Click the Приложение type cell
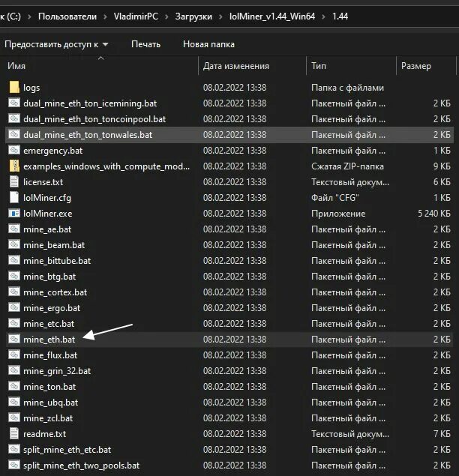This screenshot has height=476, width=459. pyautogui.click(x=338, y=214)
